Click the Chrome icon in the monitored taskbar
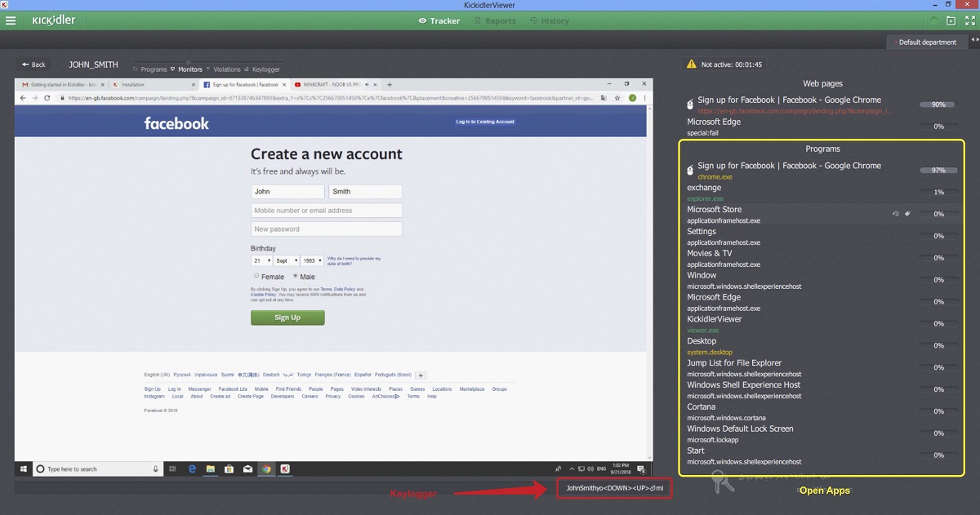Image resolution: width=980 pixels, height=515 pixels. click(x=266, y=469)
